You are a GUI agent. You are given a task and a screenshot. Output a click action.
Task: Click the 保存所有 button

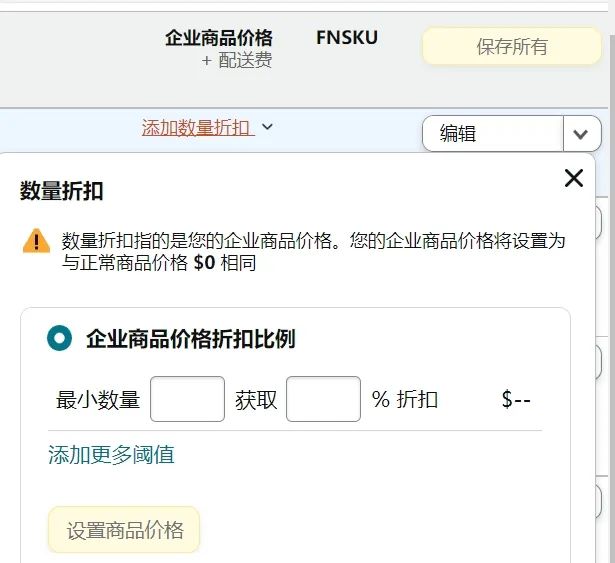512,47
